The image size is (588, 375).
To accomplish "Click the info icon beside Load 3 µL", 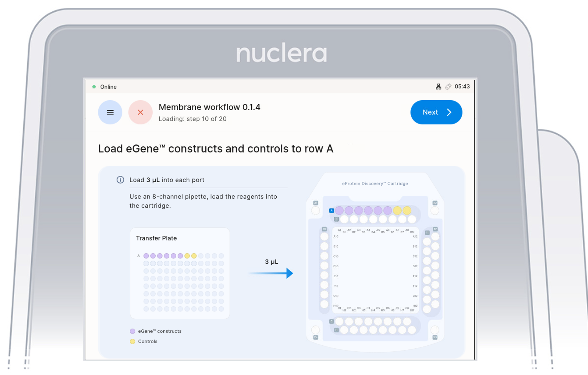I will point(120,180).
